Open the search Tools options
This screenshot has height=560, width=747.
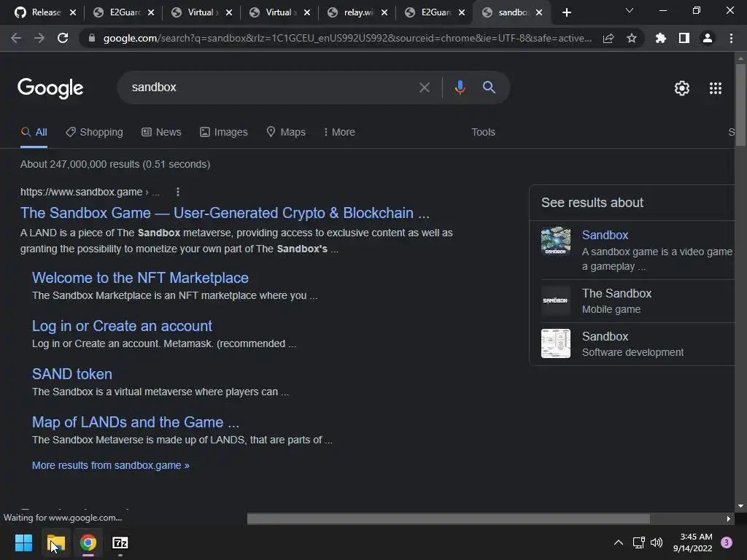click(483, 133)
